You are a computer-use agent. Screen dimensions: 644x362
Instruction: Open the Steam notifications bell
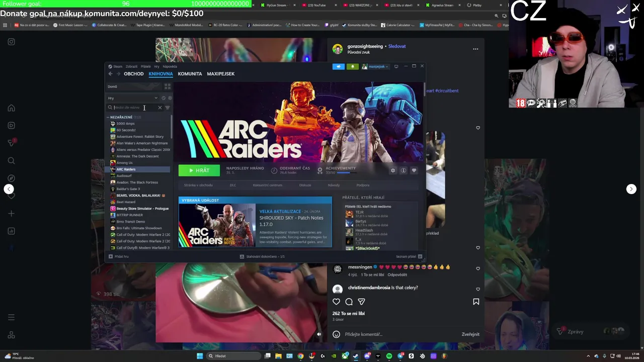(353, 66)
